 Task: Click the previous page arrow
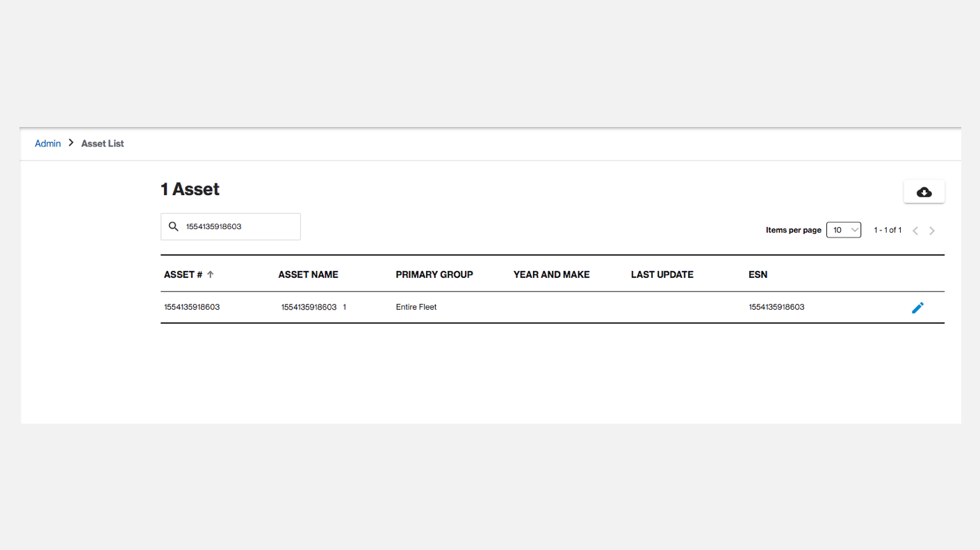[x=915, y=230]
